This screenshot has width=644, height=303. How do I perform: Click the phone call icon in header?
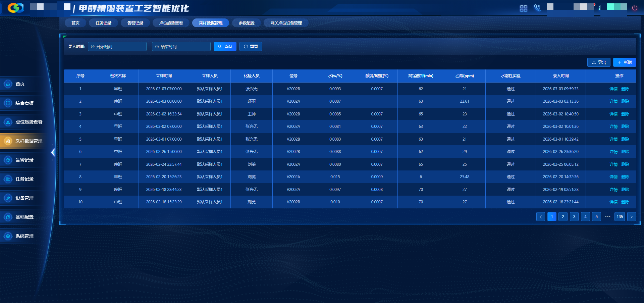click(x=537, y=8)
